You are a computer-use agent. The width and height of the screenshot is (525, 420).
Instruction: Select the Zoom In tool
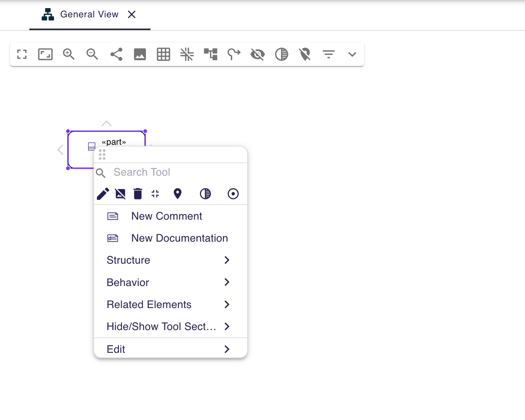pyautogui.click(x=69, y=54)
